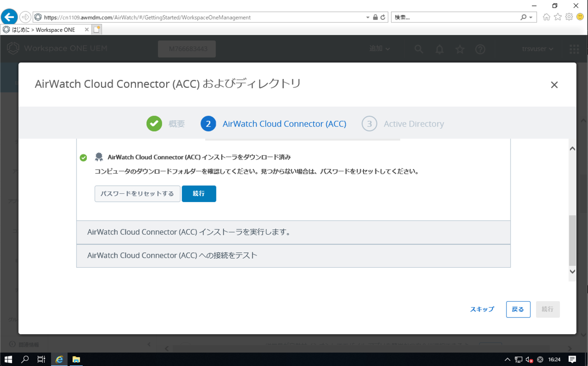Click the console search magnifier icon

click(x=419, y=49)
